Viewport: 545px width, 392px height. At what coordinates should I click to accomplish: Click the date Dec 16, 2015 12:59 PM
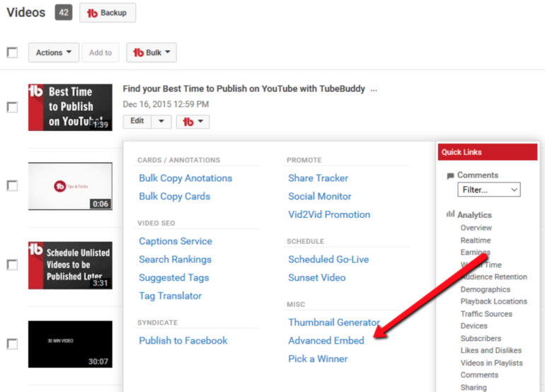coord(166,104)
